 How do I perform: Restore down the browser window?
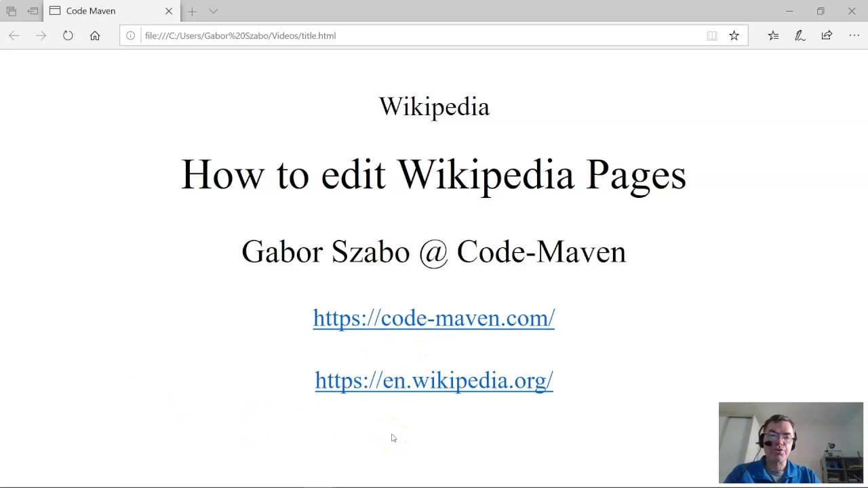821,11
